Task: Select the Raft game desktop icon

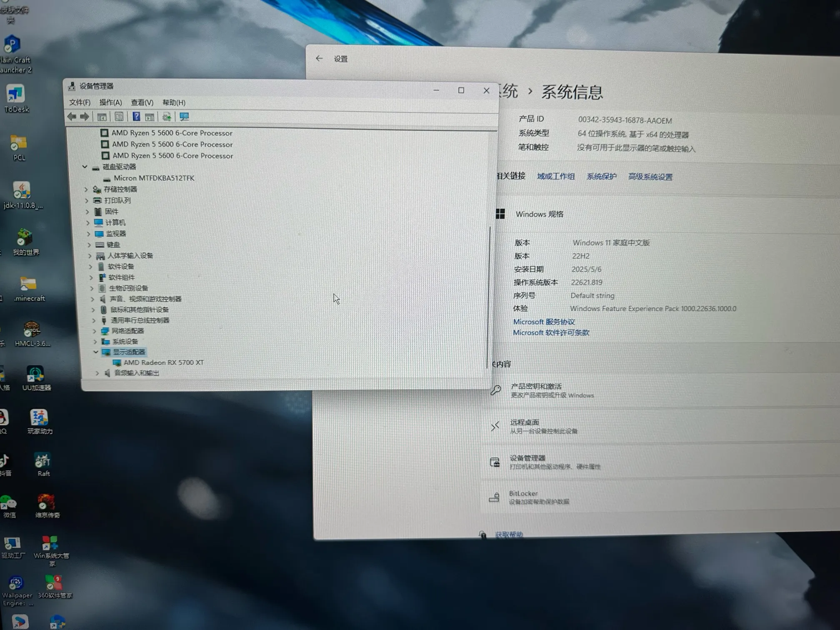Action: 43,465
